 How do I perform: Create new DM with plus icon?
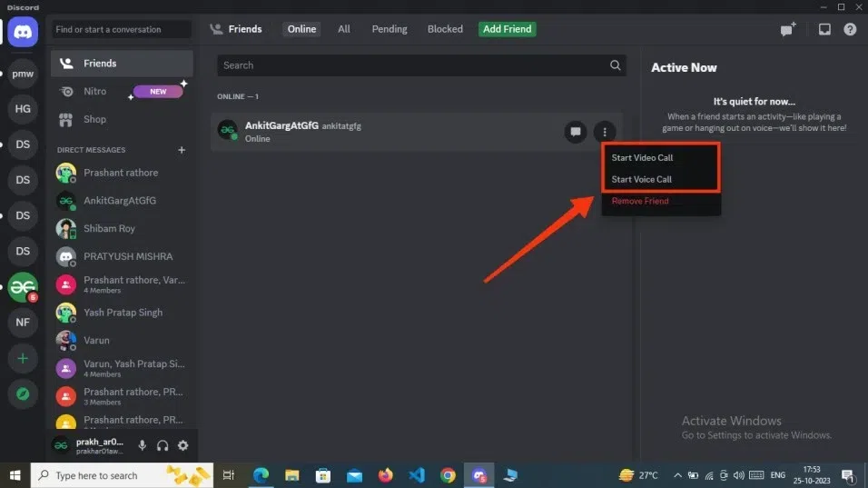coord(182,150)
